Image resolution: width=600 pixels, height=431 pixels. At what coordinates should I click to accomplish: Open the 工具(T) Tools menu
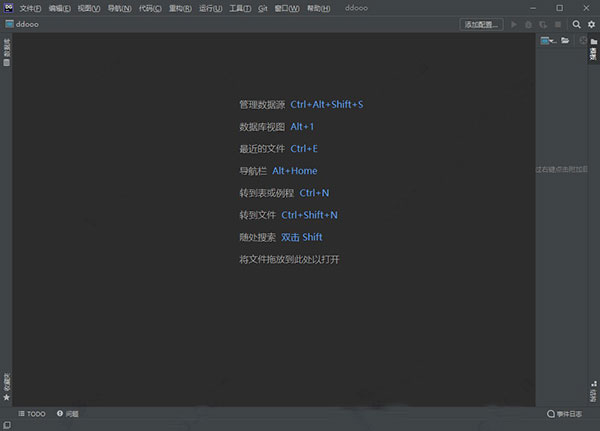click(x=240, y=8)
